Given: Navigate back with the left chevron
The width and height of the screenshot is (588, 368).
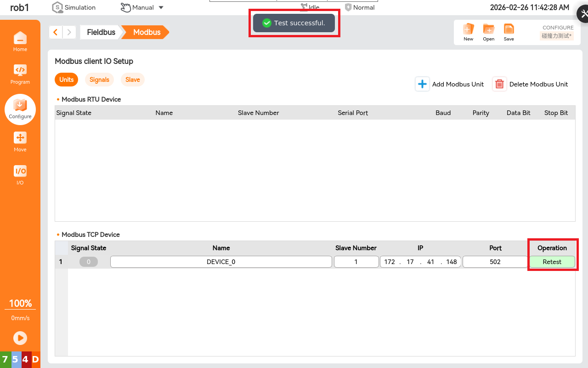Looking at the screenshot, I should tap(56, 32).
